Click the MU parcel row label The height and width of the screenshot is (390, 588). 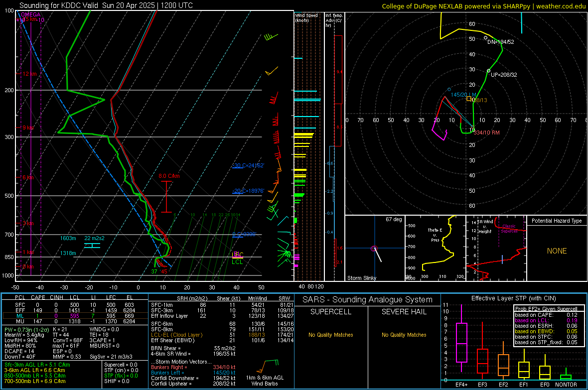(x=20, y=321)
